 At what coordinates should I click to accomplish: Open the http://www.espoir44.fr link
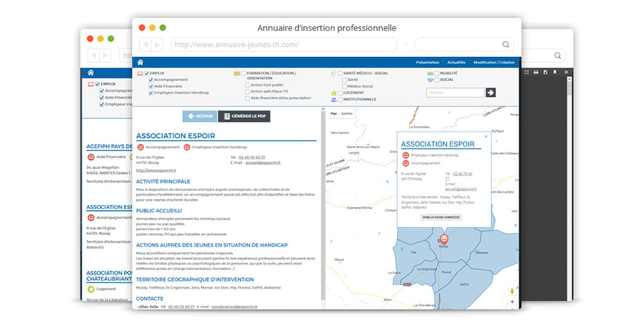coord(156,171)
